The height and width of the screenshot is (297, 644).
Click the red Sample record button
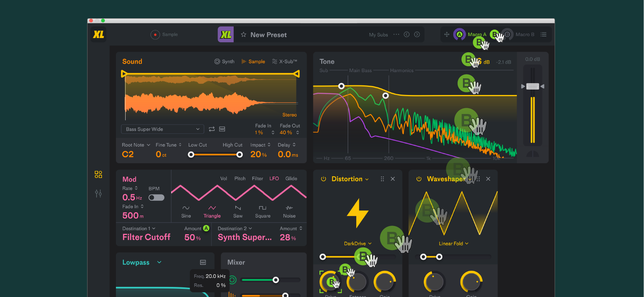155,35
